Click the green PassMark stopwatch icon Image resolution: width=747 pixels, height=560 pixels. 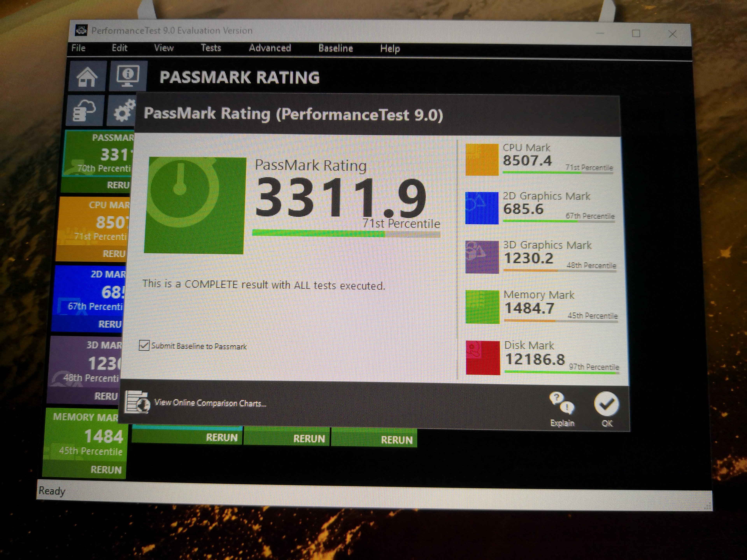[195, 205]
